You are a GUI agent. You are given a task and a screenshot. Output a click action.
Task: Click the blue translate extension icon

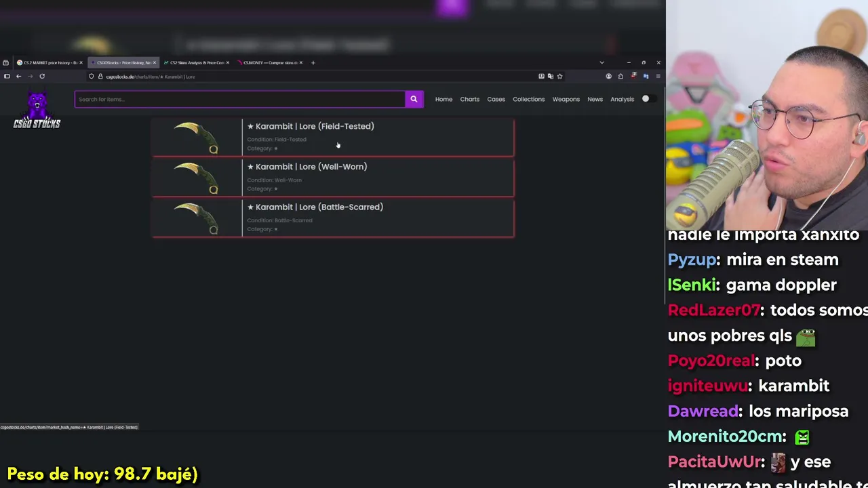646,77
